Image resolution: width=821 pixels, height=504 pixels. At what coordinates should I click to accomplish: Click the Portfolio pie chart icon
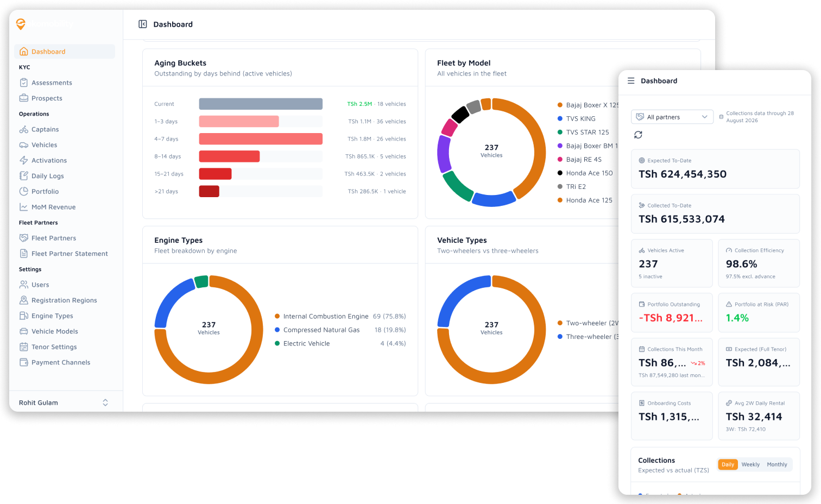tap(24, 191)
